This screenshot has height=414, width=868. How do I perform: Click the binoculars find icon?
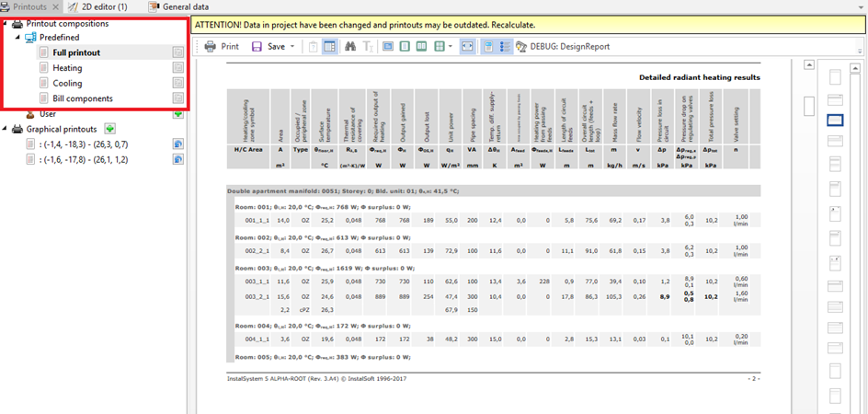[x=350, y=46]
